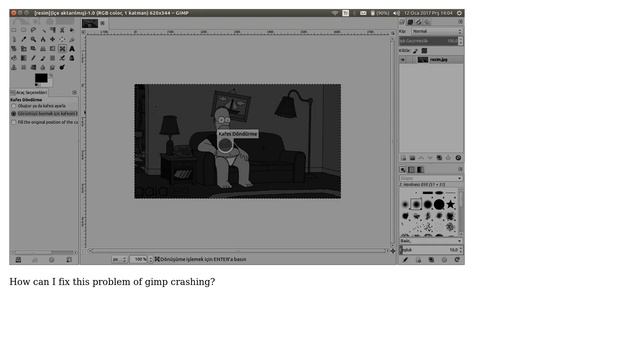
Task: Select the Color Picker eyedropper tool
Action: coord(24,40)
